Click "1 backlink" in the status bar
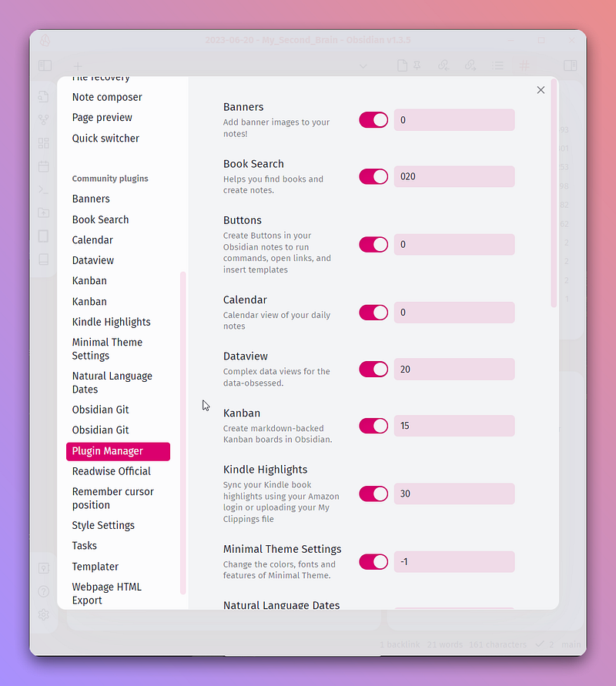Screen dimensions: 616x686 pos(400,644)
